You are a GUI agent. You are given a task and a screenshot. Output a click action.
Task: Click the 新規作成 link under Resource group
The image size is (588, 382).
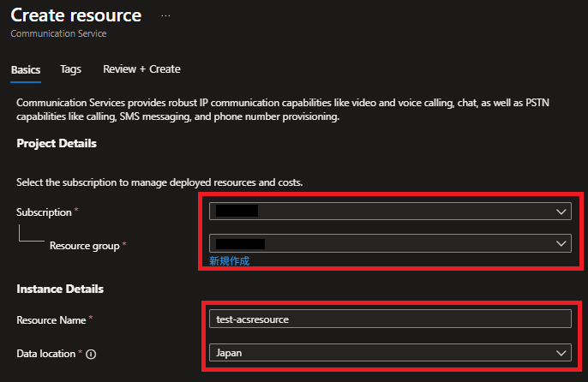click(229, 260)
